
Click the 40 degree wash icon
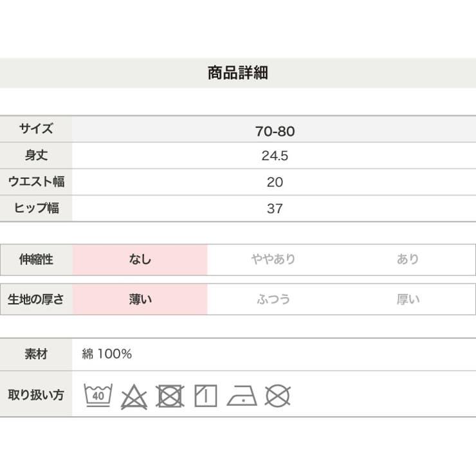(x=98, y=395)
